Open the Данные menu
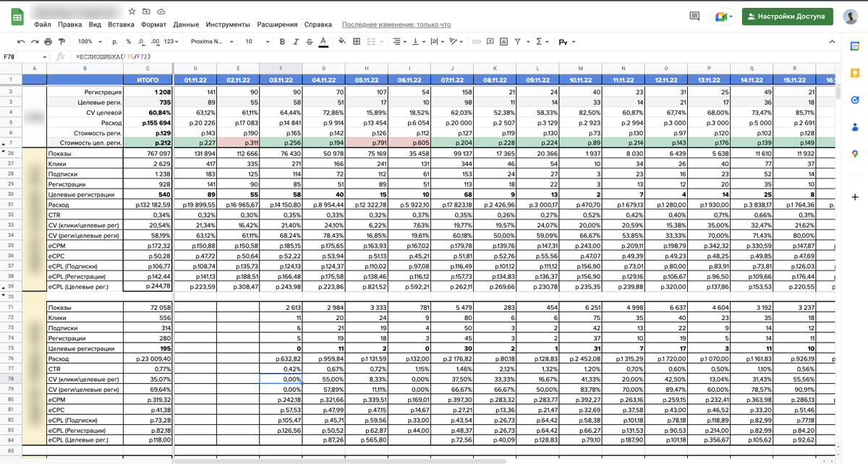868x464 pixels. pos(186,25)
